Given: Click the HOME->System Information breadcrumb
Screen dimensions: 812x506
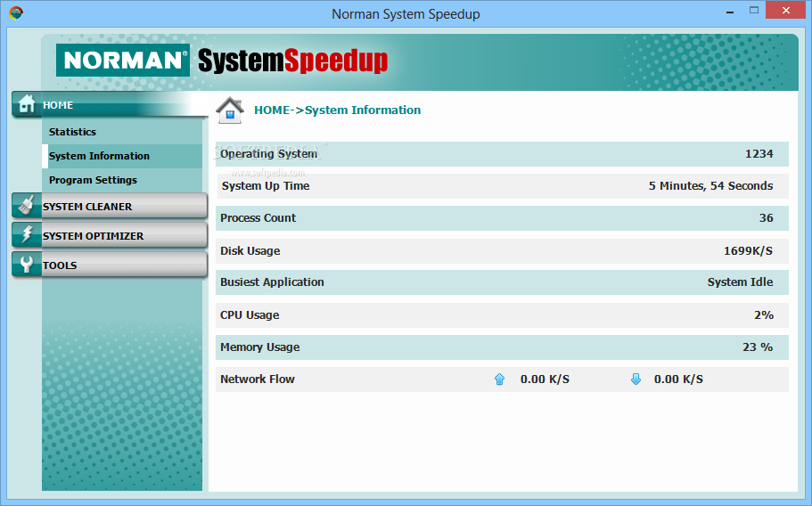Looking at the screenshot, I should point(337,110).
